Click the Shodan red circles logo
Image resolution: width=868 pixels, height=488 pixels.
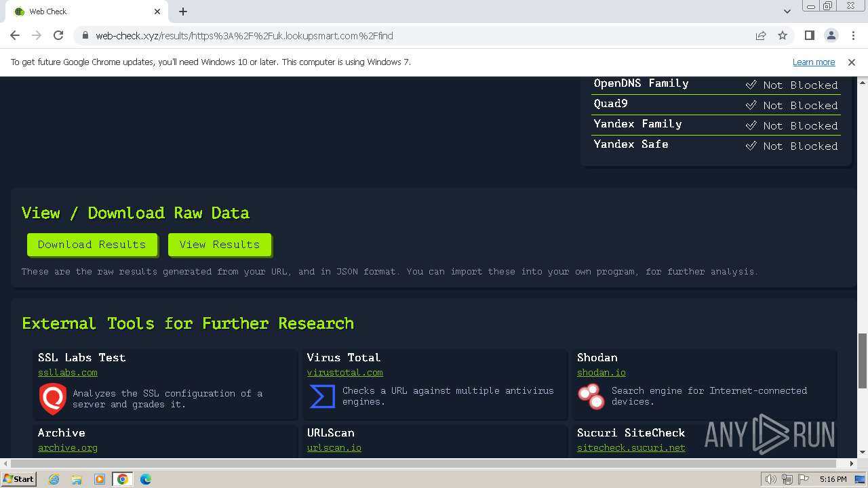tap(591, 396)
